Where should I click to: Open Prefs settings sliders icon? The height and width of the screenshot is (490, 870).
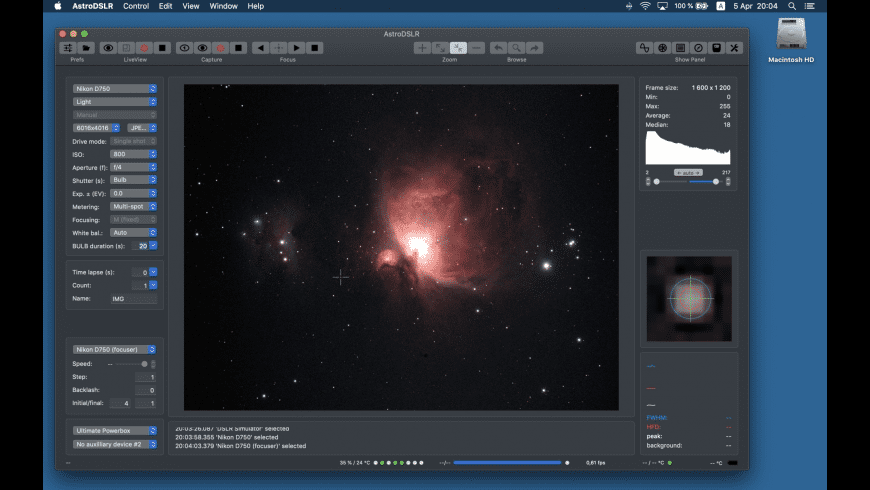point(69,47)
